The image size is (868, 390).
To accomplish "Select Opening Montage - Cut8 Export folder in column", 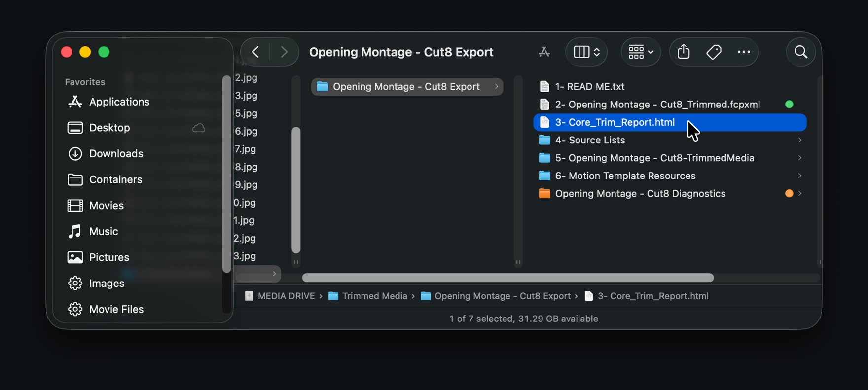I will tap(407, 87).
